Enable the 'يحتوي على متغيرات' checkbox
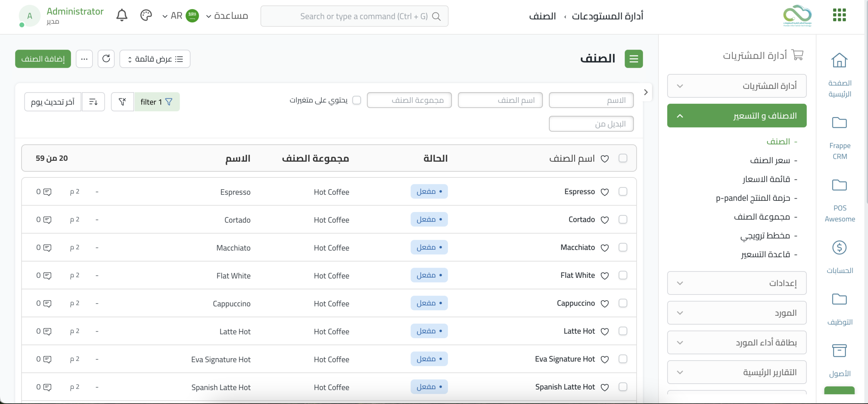This screenshot has height=404, width=868. point(357,100)
